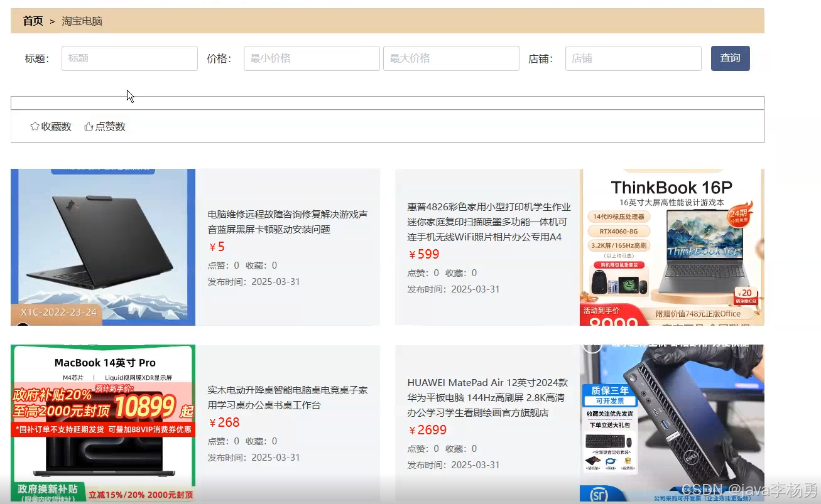Click the 淘宝电脑 breadcrumb item
The image size is (821, 504).
point(82,21)
